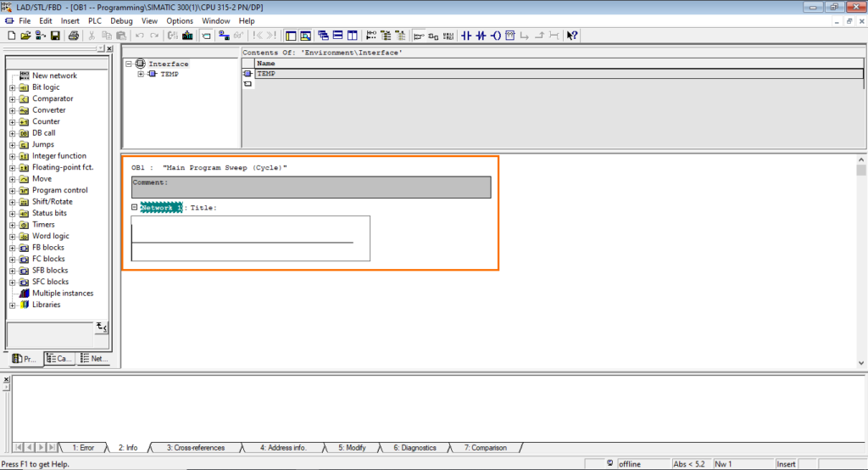Insert a normally open contact
This screenshot has height=470, width=868.
tap(466, 36)
